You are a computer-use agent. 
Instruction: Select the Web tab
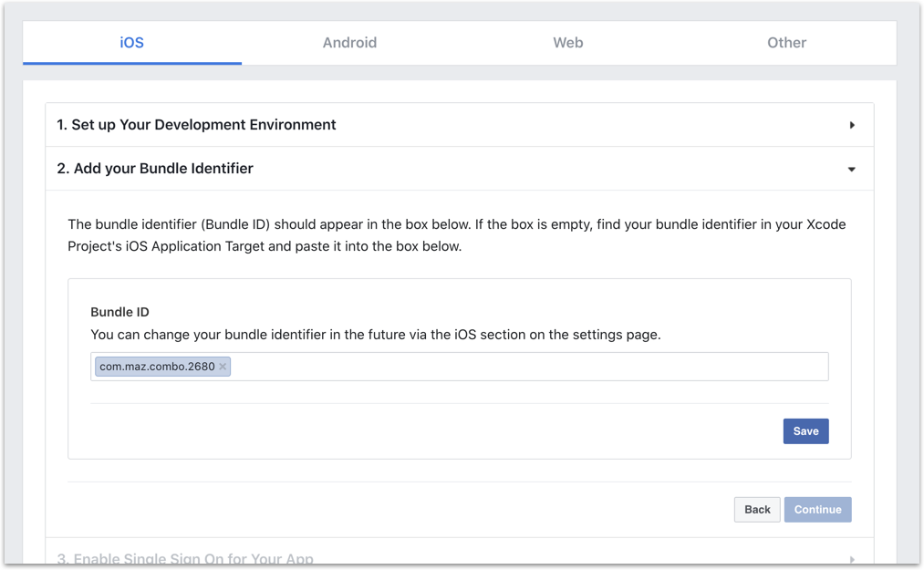click(568, 43)
